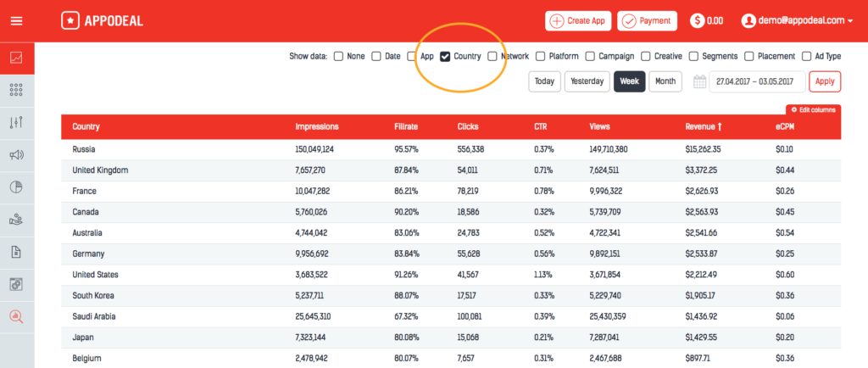Tick the Ad Type checkbox

pos(806,57)
